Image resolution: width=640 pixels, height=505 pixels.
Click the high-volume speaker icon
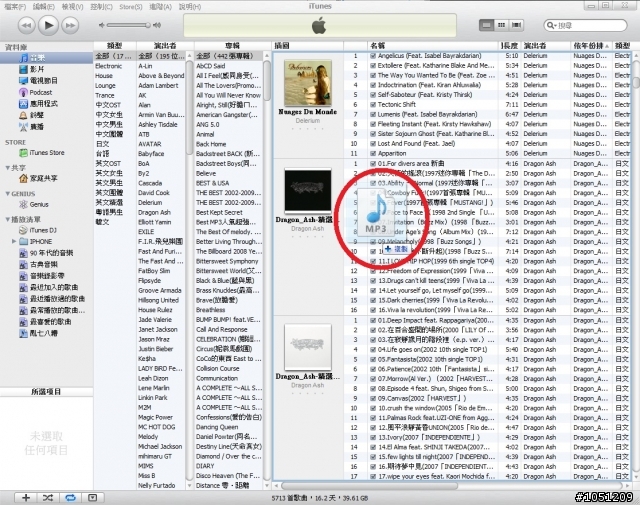coord(157,25)
